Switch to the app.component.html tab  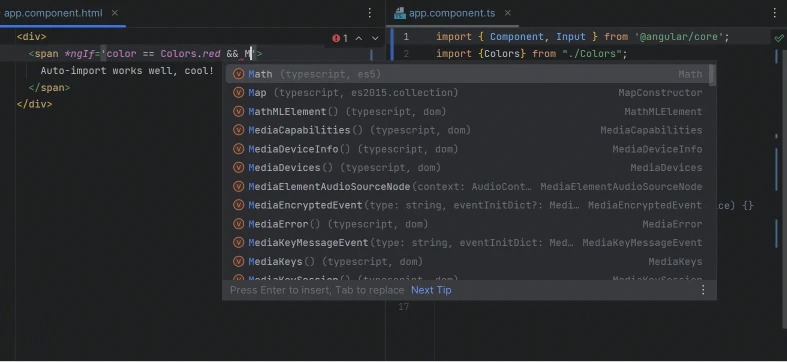pyautogui.click(x=53, y=13)
